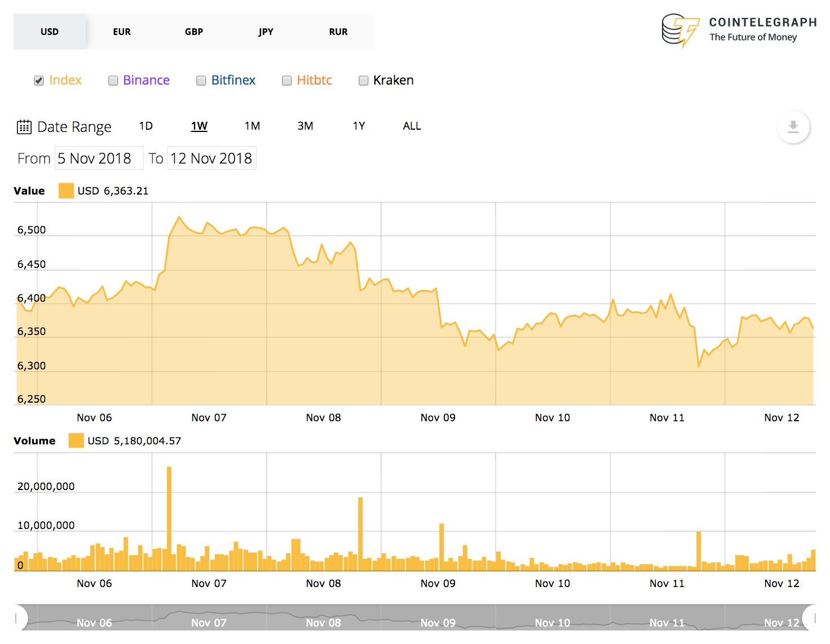830x644 pixels.
Task: Enable the Bitfinex checkbox
Action: (201, 81)
